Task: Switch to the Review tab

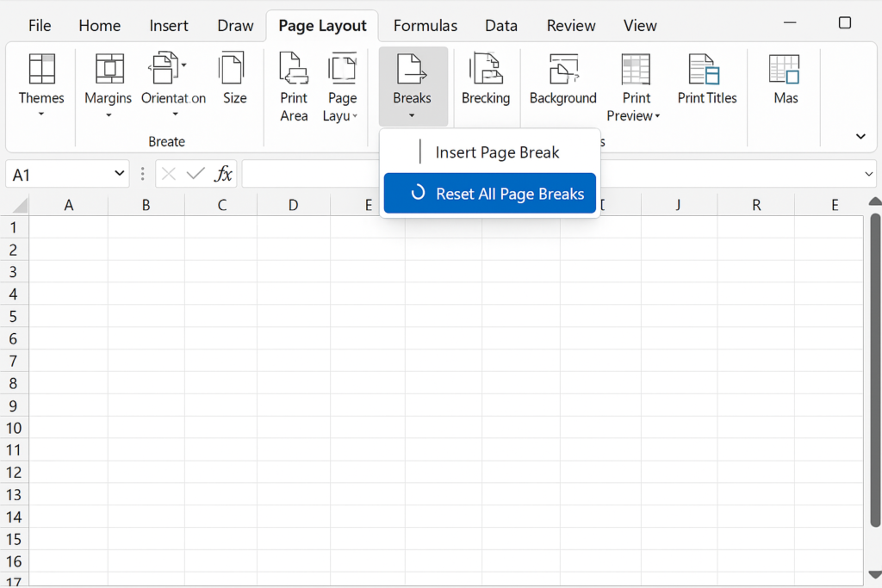Action: click(x=571, y=26)
